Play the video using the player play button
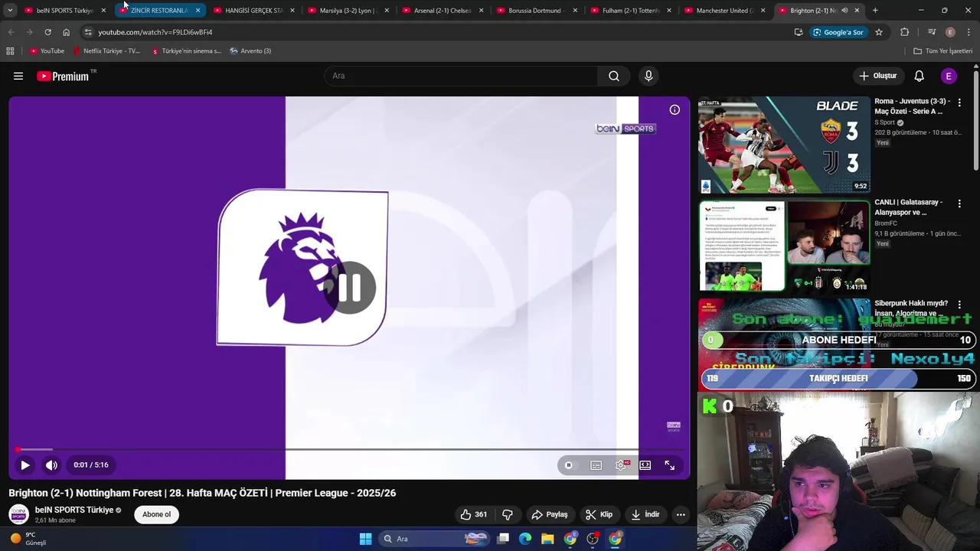The image size is (980, 551). pyautogui.click(x=24, y=465)
